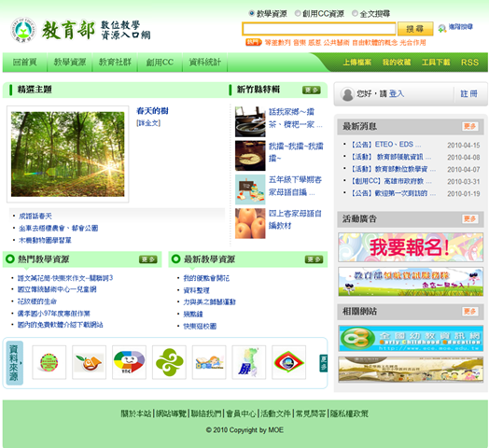Click the 登入 login link
Viewport: 489px width, 448px height.
397,93
